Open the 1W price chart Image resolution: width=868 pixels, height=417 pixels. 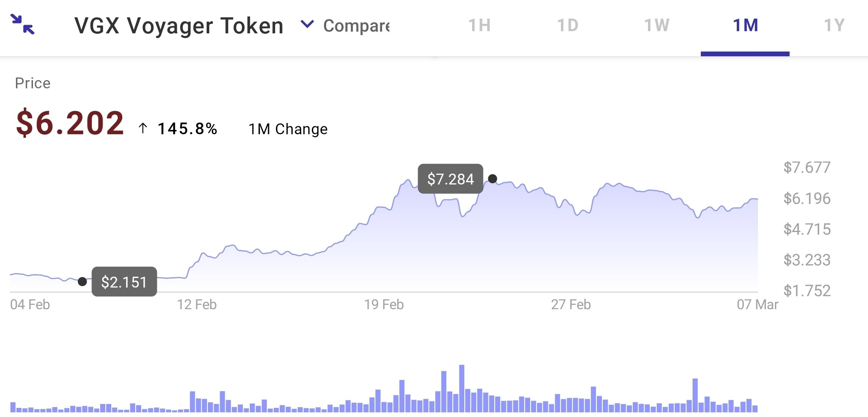pos(657,25)
